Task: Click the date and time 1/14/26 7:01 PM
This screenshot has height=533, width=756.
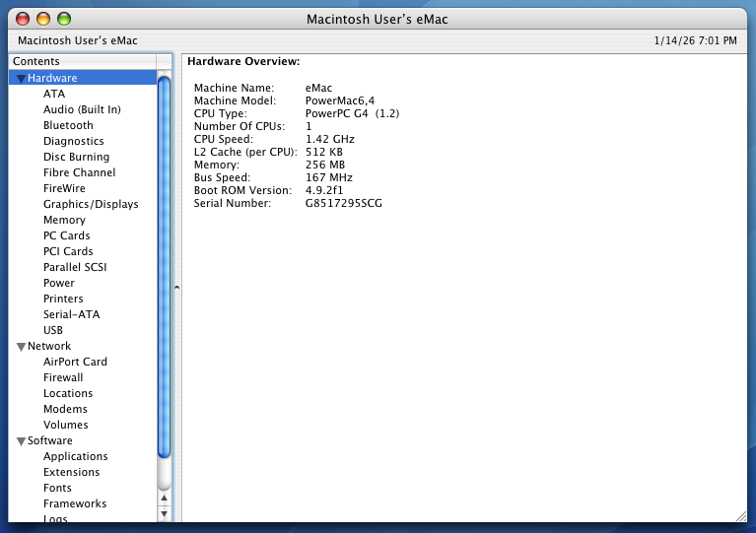Action: (x=695, y=40)
